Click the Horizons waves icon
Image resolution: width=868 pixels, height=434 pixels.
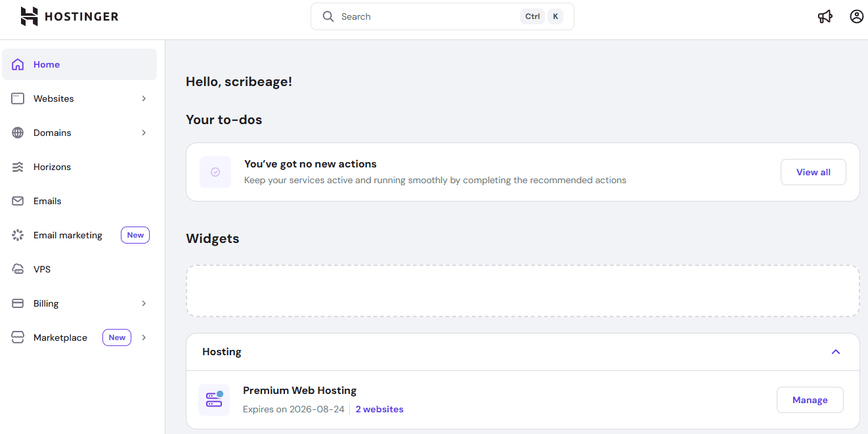pos(18,167)
